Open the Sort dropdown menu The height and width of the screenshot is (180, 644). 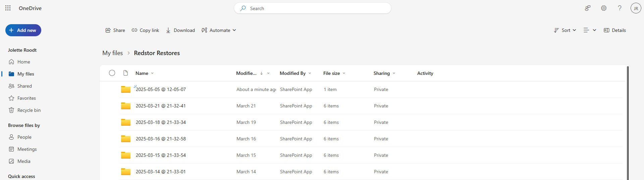click(565, 30)
